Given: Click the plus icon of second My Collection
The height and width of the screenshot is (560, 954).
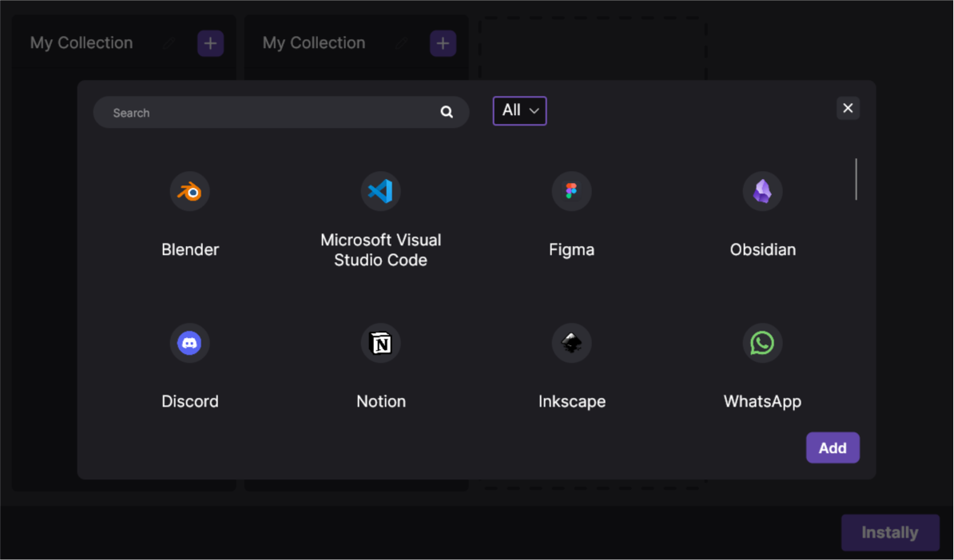Looking at the screenshot, I should click(x=443, y=44).
